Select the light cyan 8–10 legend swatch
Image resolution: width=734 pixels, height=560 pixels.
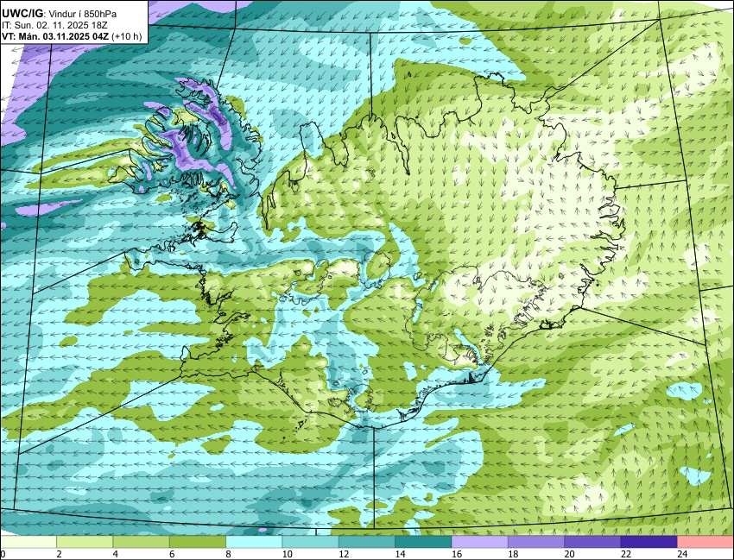tap(254, 542)
